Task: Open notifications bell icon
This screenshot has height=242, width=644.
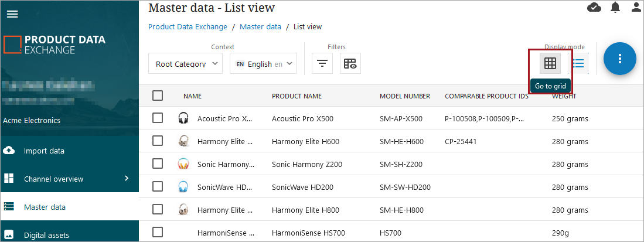Action: pos(615,8)
